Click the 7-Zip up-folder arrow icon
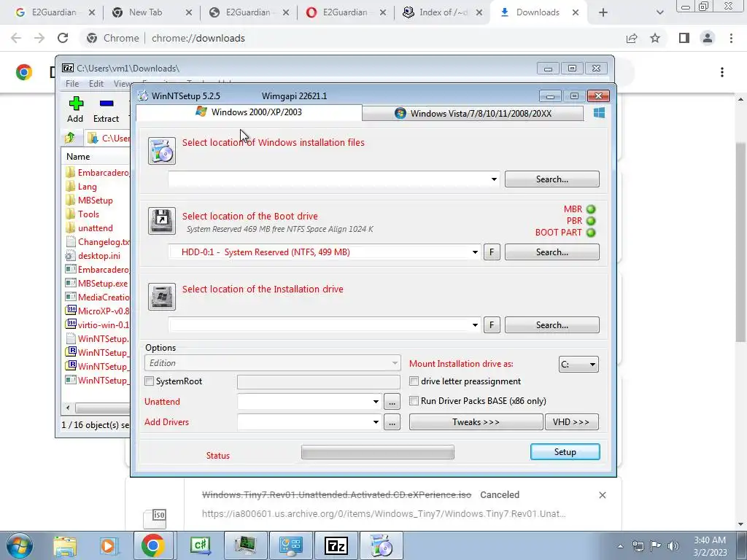Screen dimensions: 747x560 click(70, 138)
